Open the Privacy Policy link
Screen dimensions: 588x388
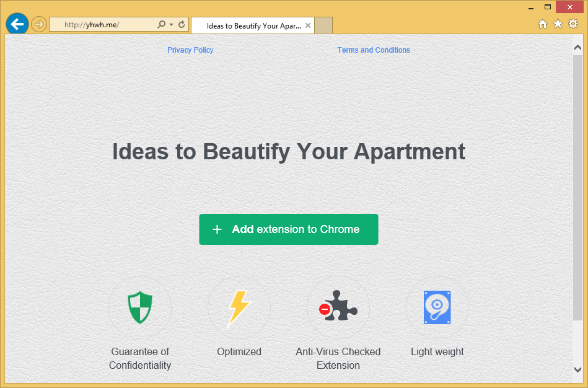click(190, 50)
